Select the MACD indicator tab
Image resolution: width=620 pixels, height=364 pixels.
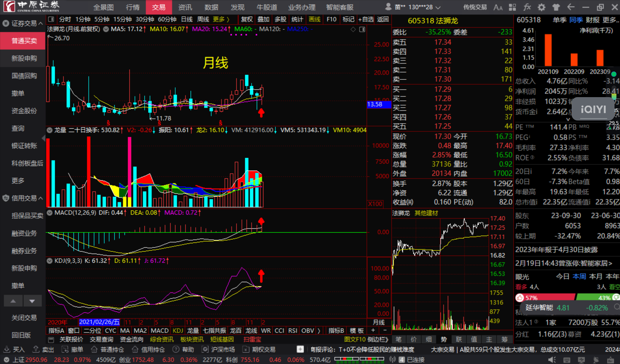point(160,331)
